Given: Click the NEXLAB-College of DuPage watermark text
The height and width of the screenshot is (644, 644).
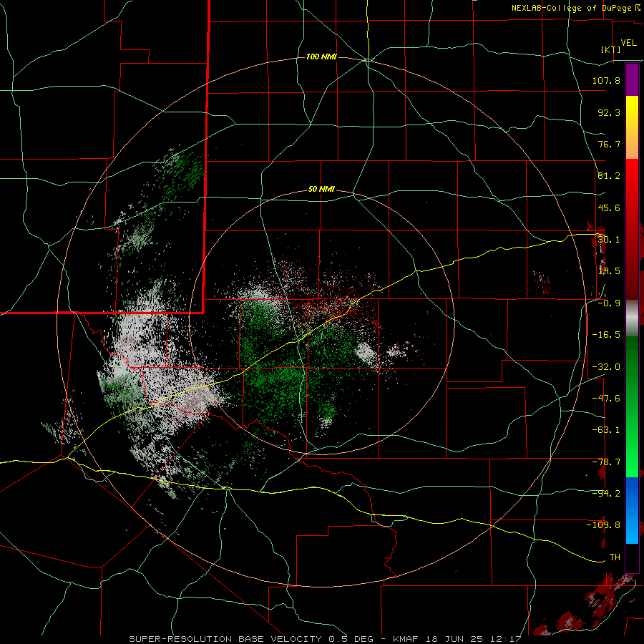Looking at the screenshot, I should tap(575, 8).
